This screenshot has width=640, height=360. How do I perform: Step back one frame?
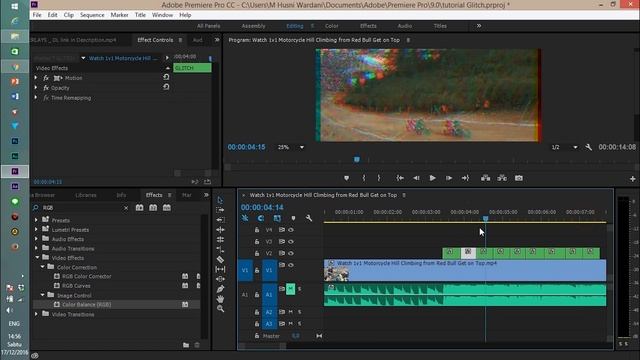416,178
